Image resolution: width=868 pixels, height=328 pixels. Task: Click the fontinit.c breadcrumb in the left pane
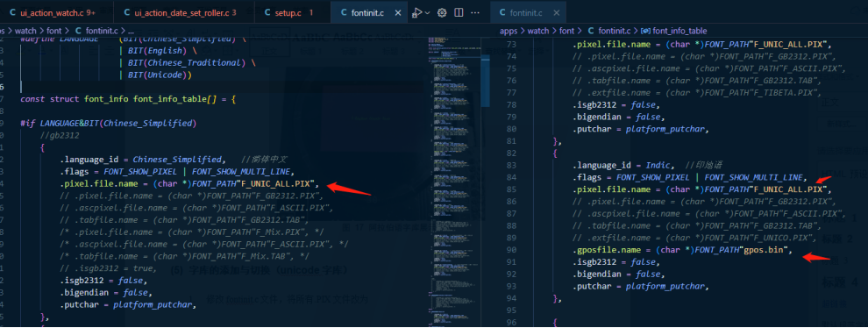(102, 31)
